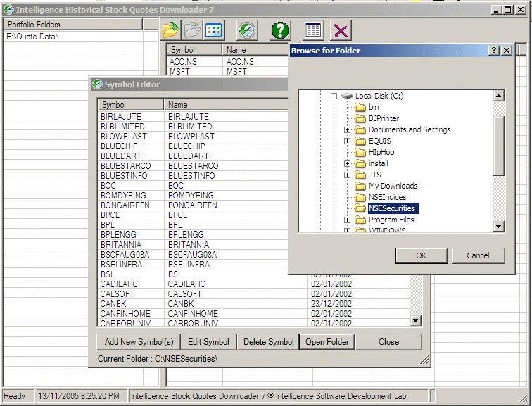
Task: Select the My Downloads folder
Action: tap(393, 186)
